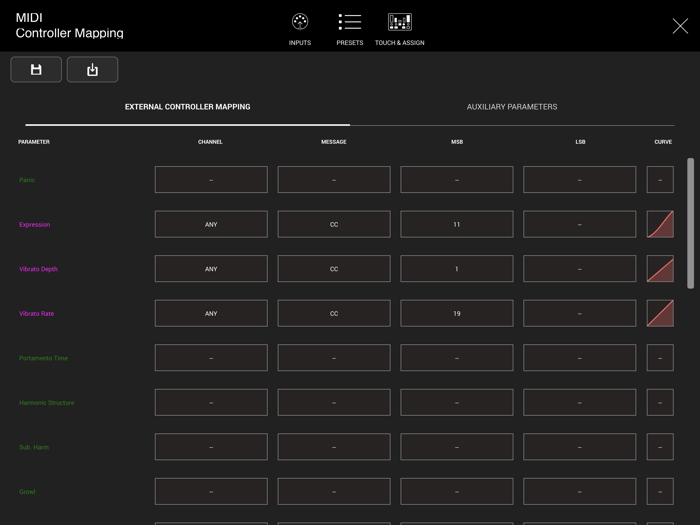Viewport: 700px width, 525px height.
Task: Select the Panic parameter label
Action: (x=27, y=180)
